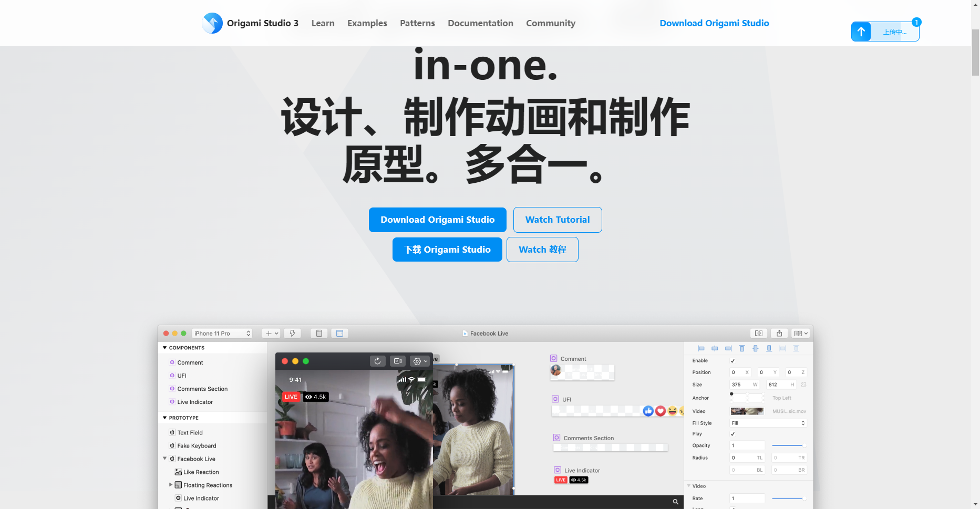Click the Origami Studio bird logo
The image size is (980, 509).
tap(212, 23)
